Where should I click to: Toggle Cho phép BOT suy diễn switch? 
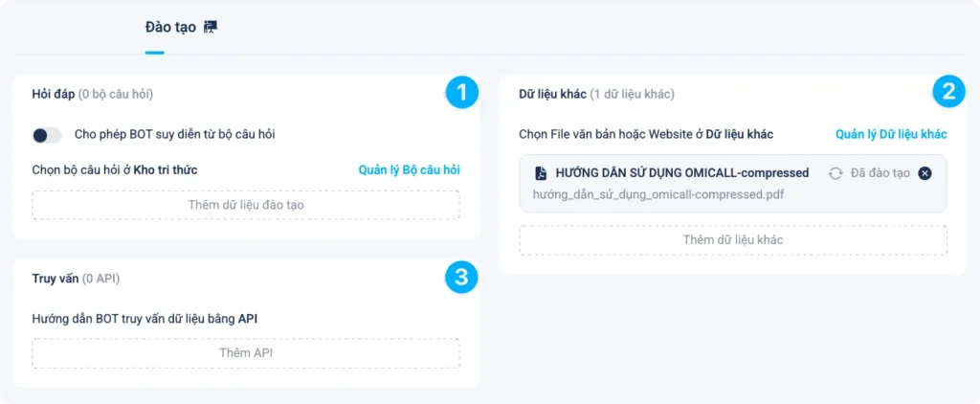pos(47,135)
